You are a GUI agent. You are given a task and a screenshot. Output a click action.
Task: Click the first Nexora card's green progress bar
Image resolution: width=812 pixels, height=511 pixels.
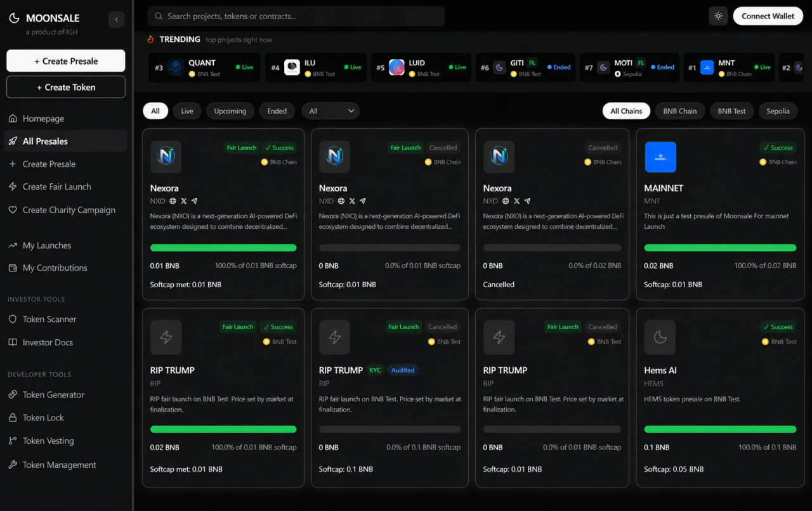223,248
